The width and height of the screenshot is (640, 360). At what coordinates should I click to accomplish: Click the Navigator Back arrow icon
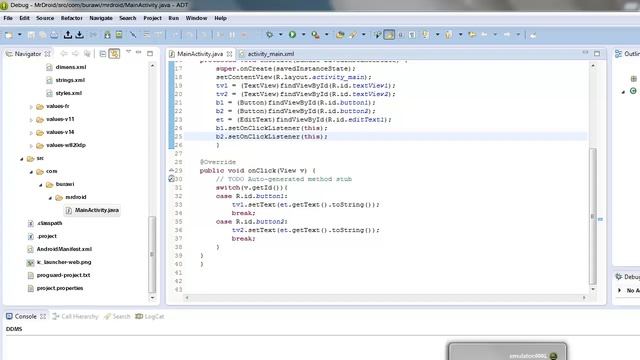[x=64, y=53]
